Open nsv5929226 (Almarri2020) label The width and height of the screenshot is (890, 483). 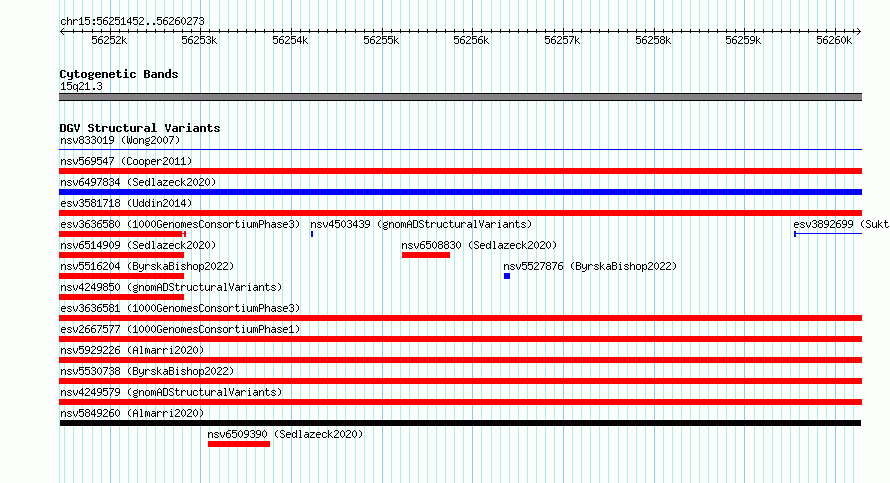click(132, 350)
